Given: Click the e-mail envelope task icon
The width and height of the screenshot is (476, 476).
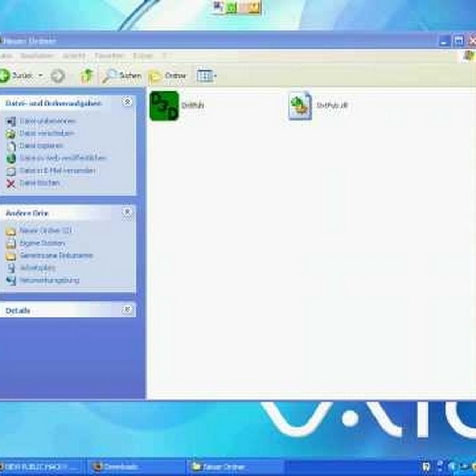Looking at the screenshot, I should tap(11, 171).
